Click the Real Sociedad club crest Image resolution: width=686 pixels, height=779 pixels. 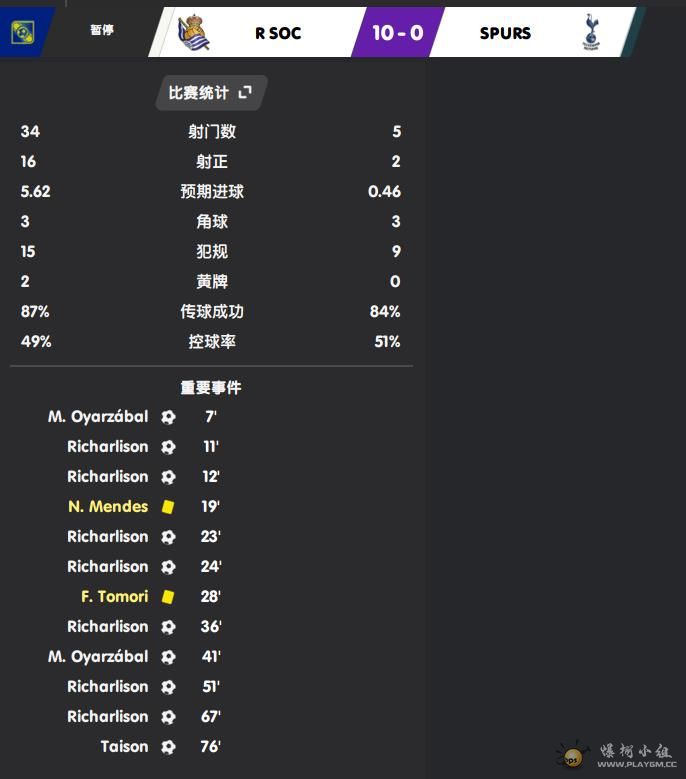[192, 32]
